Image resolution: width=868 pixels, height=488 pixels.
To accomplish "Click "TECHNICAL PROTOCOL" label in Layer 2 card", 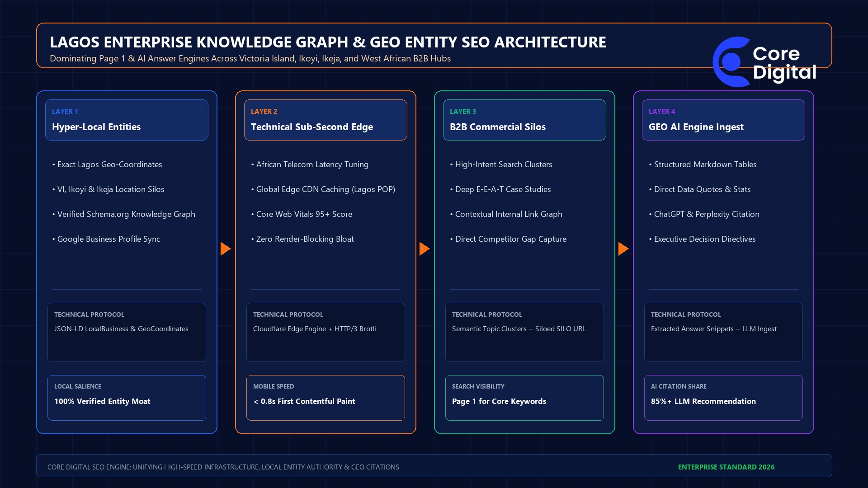I will 288,314.
